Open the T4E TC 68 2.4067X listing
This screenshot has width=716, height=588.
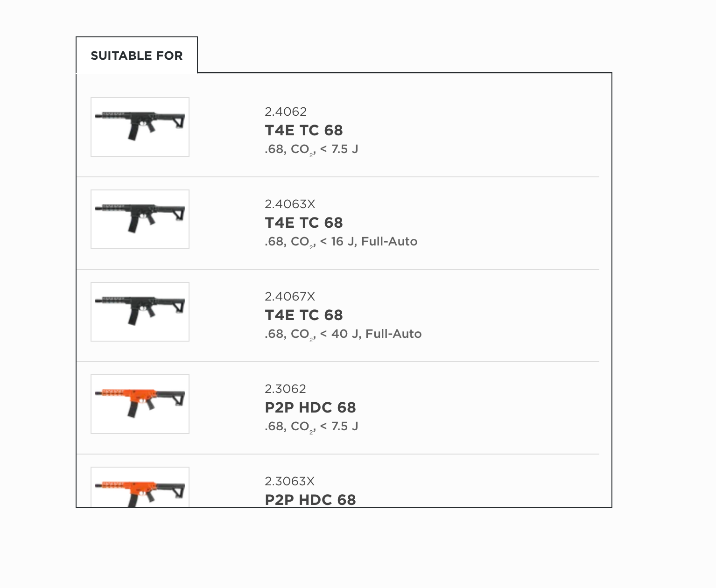pyautogui.click(x=304, y=315)
